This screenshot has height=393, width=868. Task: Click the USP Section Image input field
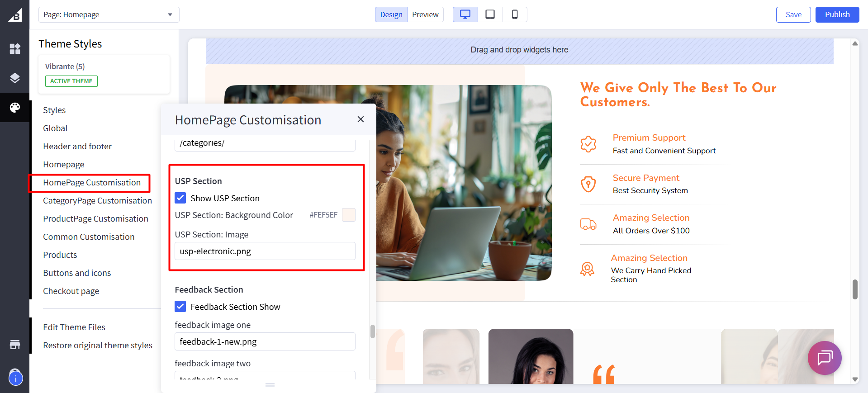(265, 251)
